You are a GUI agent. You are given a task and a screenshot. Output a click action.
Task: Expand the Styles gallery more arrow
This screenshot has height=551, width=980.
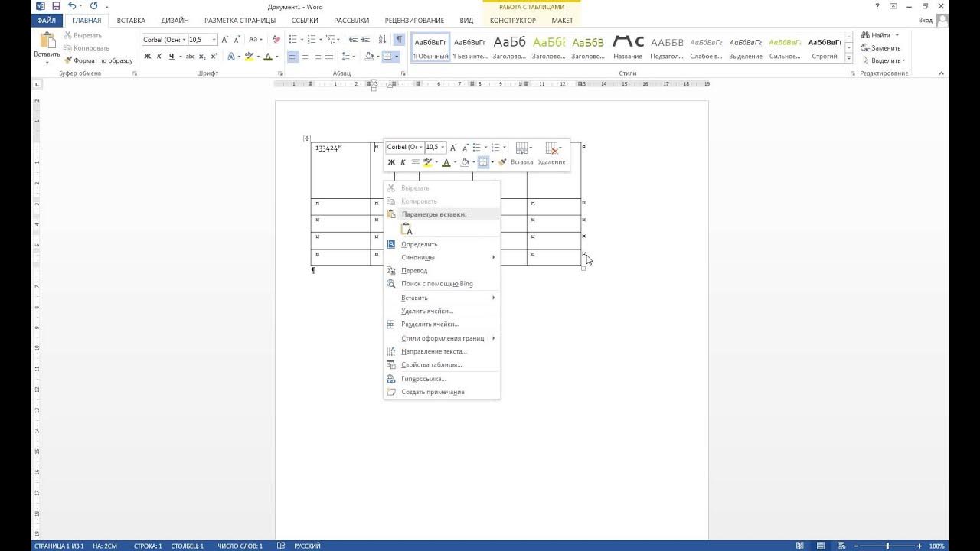click(848, 58)
